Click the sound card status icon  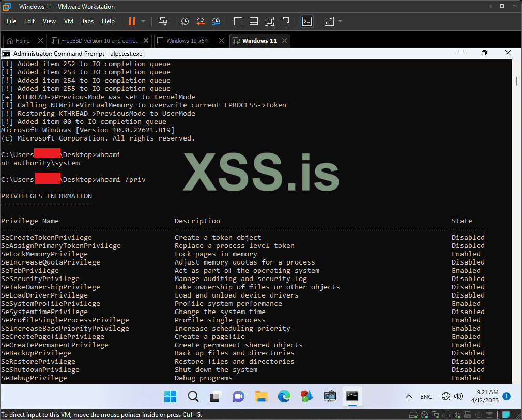(x=457, y=415)
